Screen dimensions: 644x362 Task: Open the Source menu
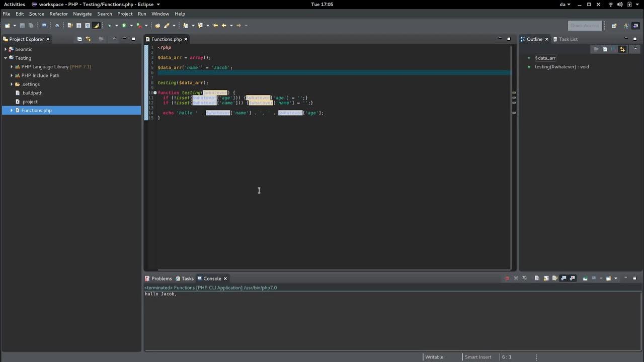(x=36, y=14)
